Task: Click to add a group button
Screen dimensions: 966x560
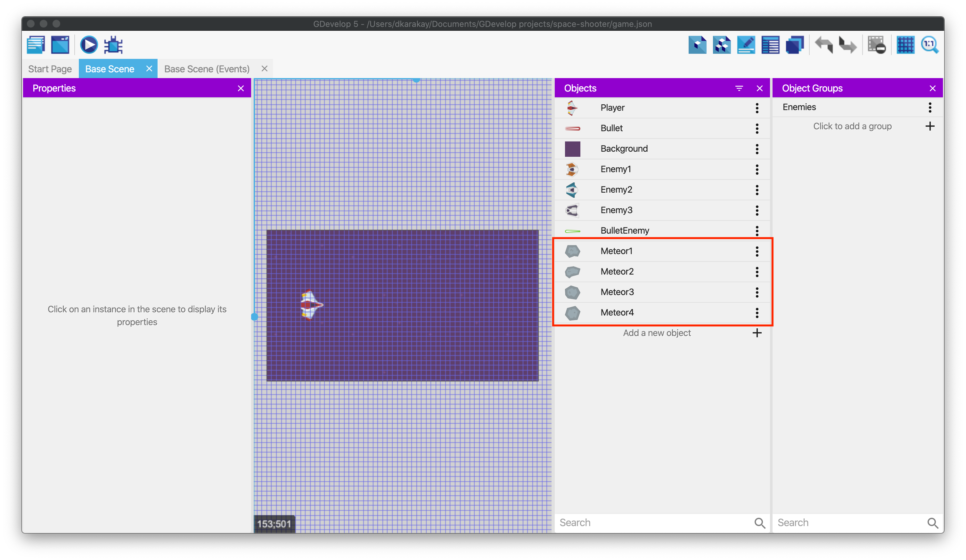Action: tap(853, 126)
